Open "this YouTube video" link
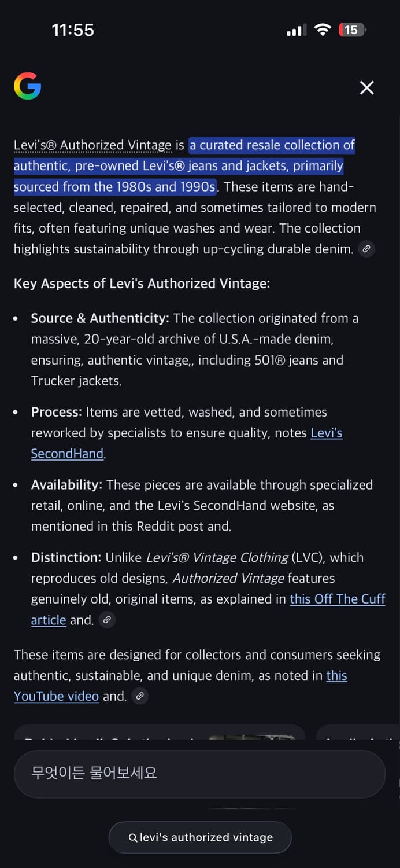Screen dimensions: 400x868 tap(56, 696)
